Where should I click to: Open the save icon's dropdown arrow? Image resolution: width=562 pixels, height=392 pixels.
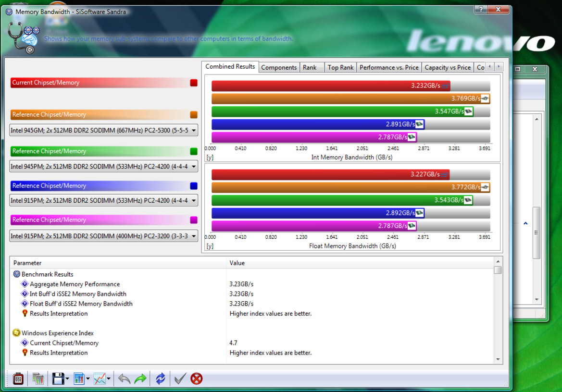(67, 379)
